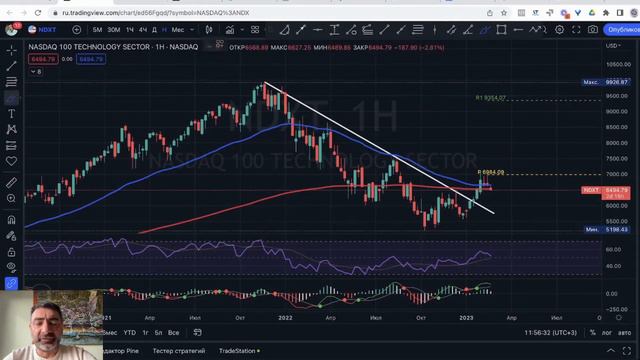This screenshot has height=360, width=640.
Task: Collapse the bottom panel with chevron arrow
Action: 611,351
